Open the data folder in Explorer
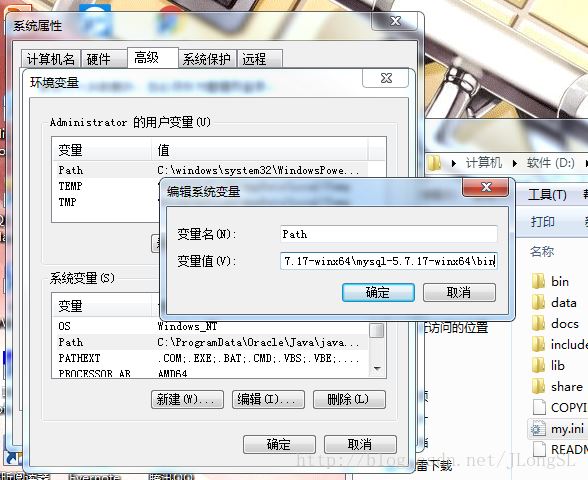This screenshot has height=480, width=588. (554, 302)
